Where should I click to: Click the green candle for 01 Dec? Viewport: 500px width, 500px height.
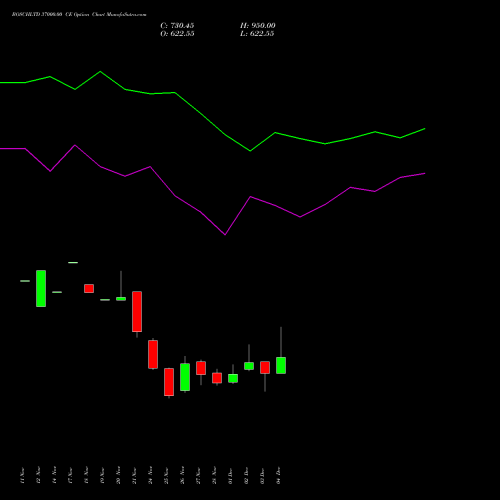pyautogui.click(x=233, y=378)
